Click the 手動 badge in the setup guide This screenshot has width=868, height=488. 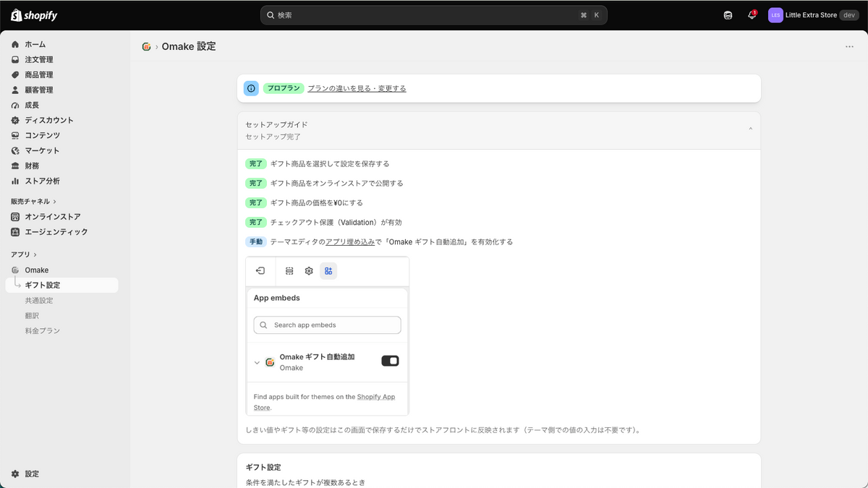pos(256,241)
